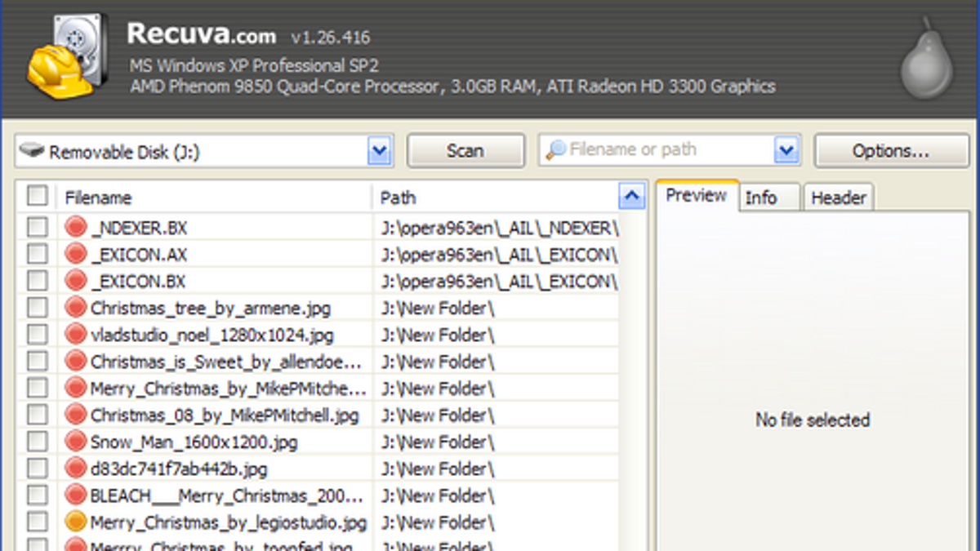Click the red dot next to Christmas_08_by_MikePMitchell.jpg
Screen dimensions: 980x551
point(76,415)
